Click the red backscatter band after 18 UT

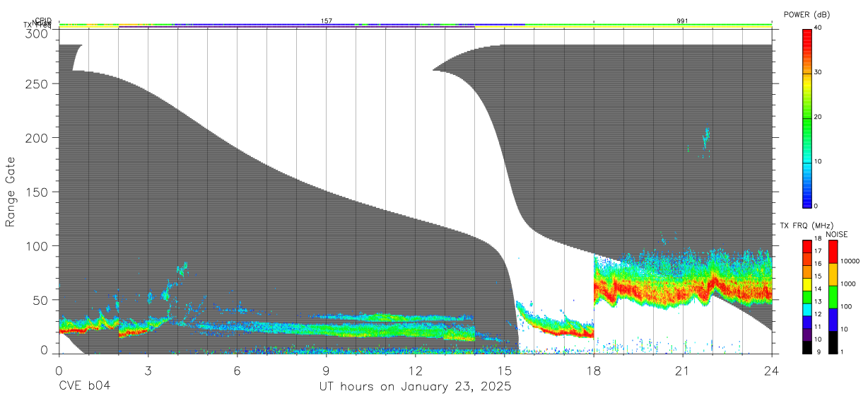[x=683, y=290]
